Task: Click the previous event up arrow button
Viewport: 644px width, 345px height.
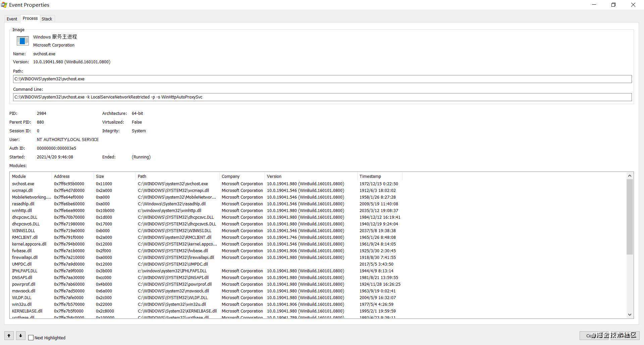Action: point(9,335)
